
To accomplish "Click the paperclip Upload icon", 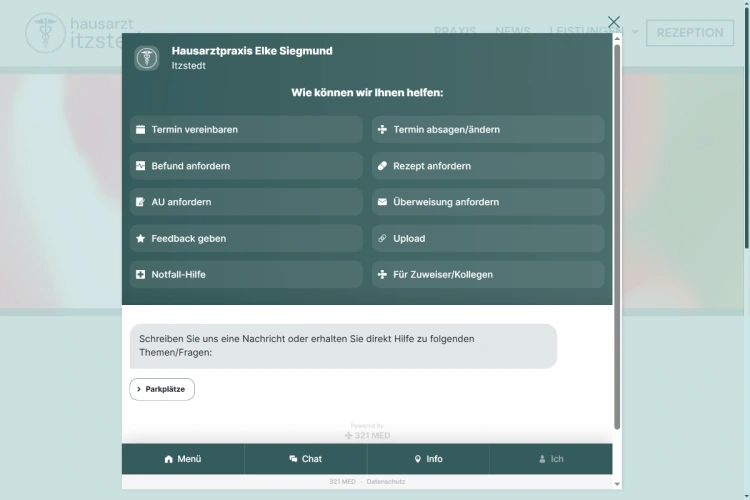I will click(x=382, y=239).
